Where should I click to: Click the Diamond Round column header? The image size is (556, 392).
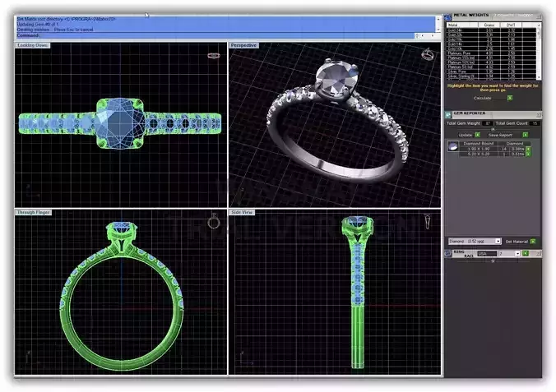pyautogui.click(x=479, y=144)
